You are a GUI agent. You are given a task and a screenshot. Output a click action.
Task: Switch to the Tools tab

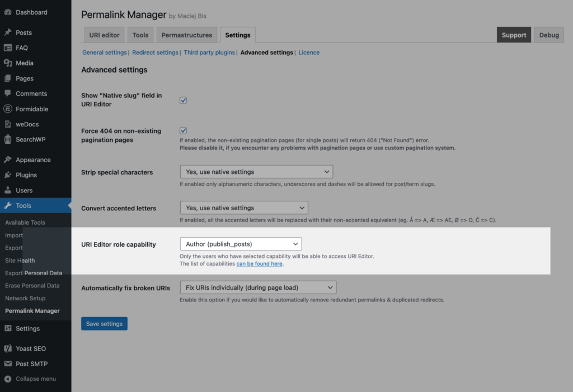pyautogui.click(x=140, y=35)
